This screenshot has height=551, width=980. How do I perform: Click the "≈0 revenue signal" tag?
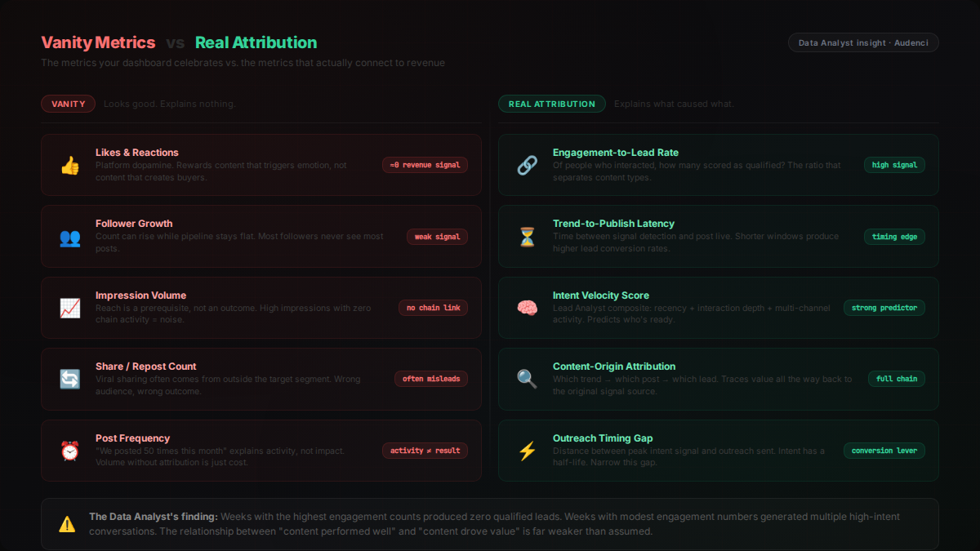pyautogui.click(x=425, y=165)
